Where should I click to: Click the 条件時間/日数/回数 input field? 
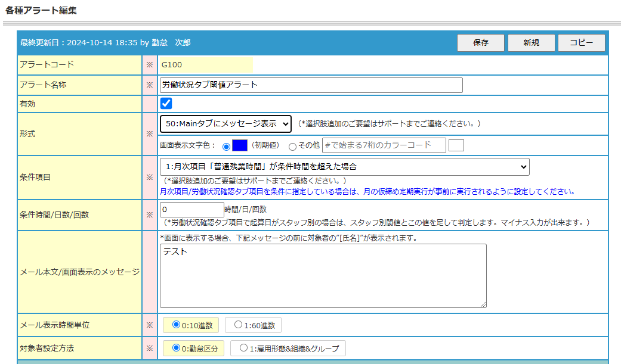[192, 210]
